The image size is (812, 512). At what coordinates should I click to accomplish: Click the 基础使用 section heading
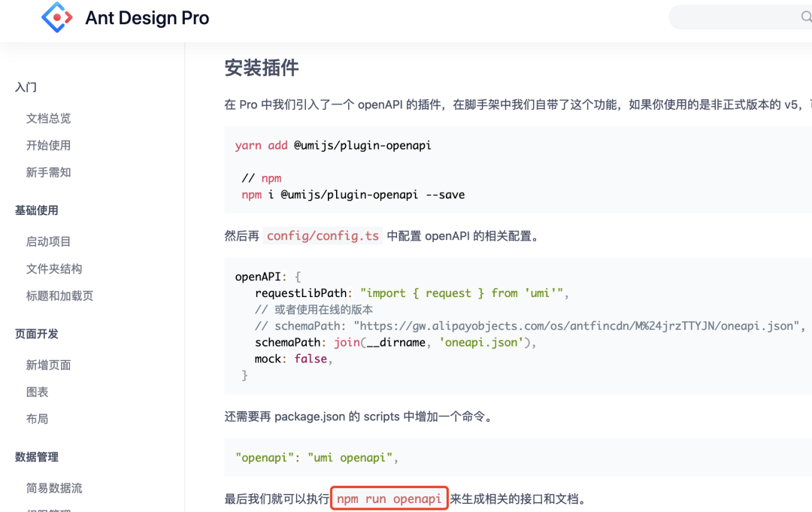click(x=37, y=211)
